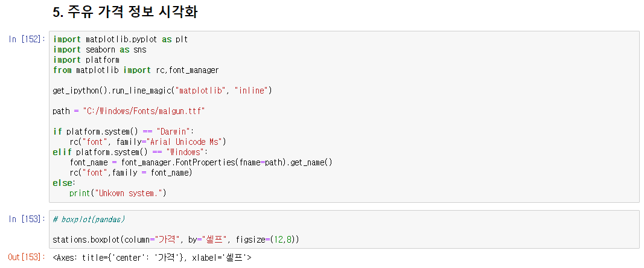The height and width of the screenshot is (268, 644).
Task: Click the 'from matplotlib import rc,font_manager' line
Action: (x=136, y=70)
